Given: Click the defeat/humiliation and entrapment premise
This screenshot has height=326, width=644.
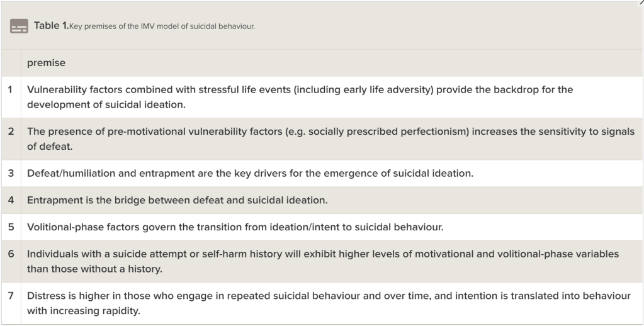Looking at the screenshot, I should pos(250,173).
